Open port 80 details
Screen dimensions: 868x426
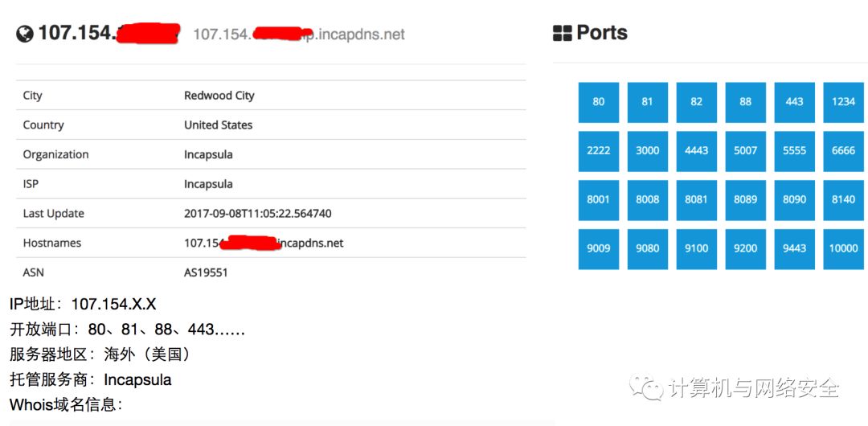tap(599, 102)
